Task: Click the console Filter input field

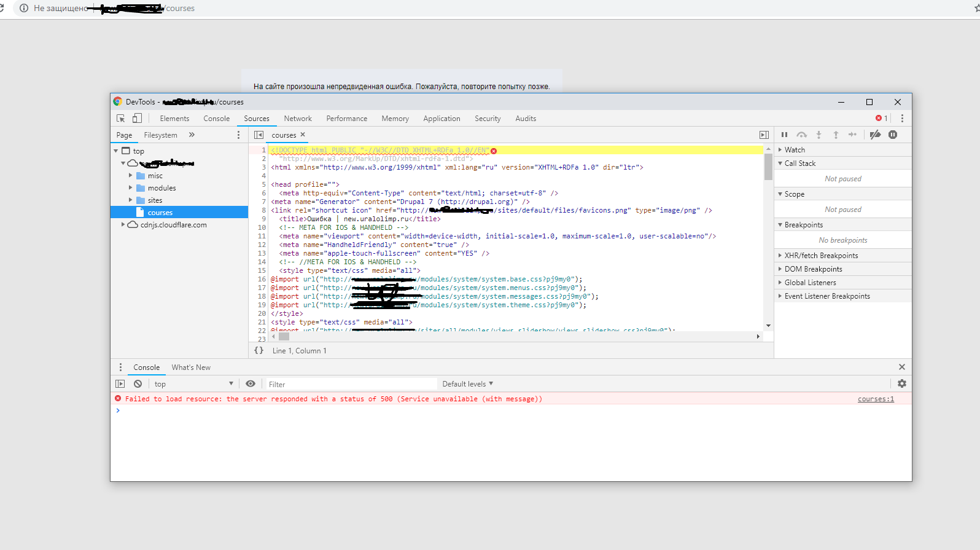Action: pos(351,384)
